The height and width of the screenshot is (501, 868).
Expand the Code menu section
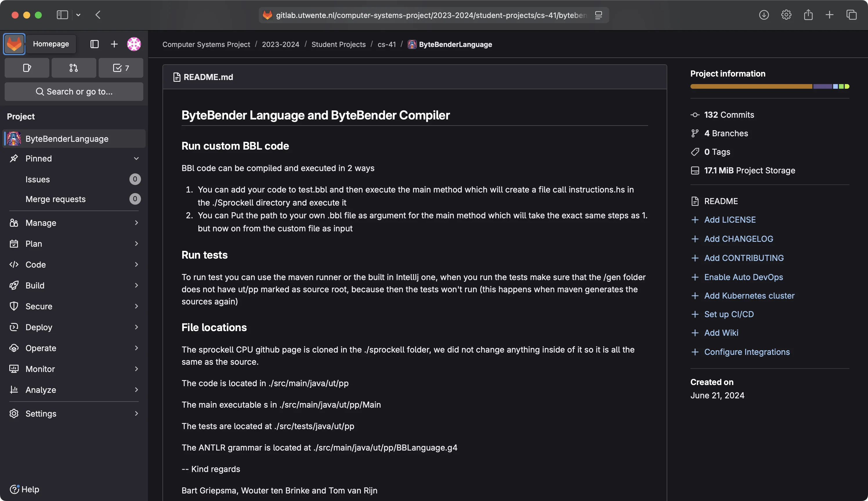(74, 265)
